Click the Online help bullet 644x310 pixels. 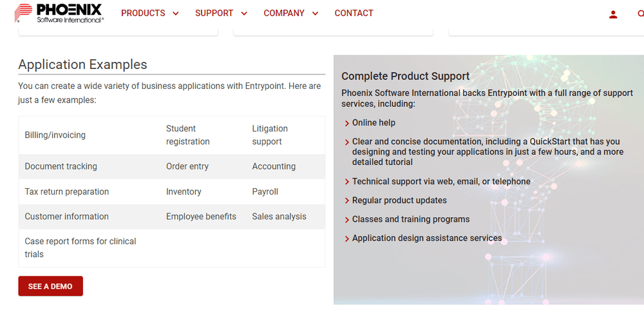pyautogui.click(x=374, y=122)
